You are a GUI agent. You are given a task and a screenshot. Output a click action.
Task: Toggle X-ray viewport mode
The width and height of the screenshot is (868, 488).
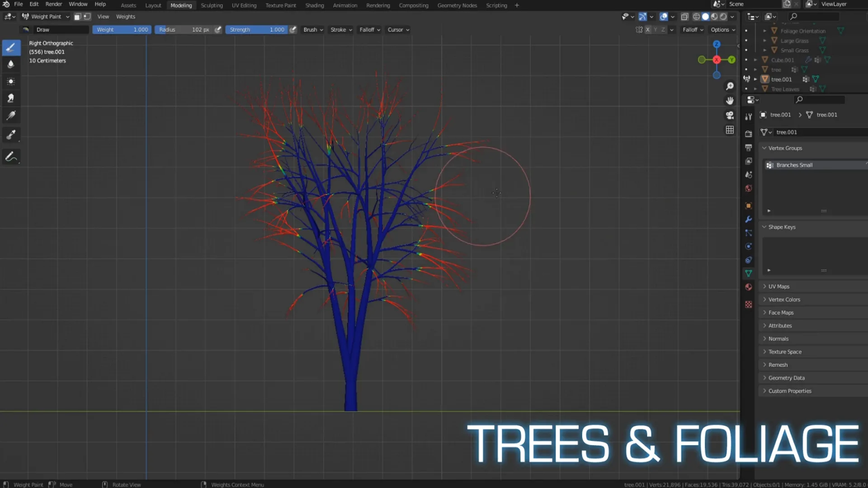[684, 17]
